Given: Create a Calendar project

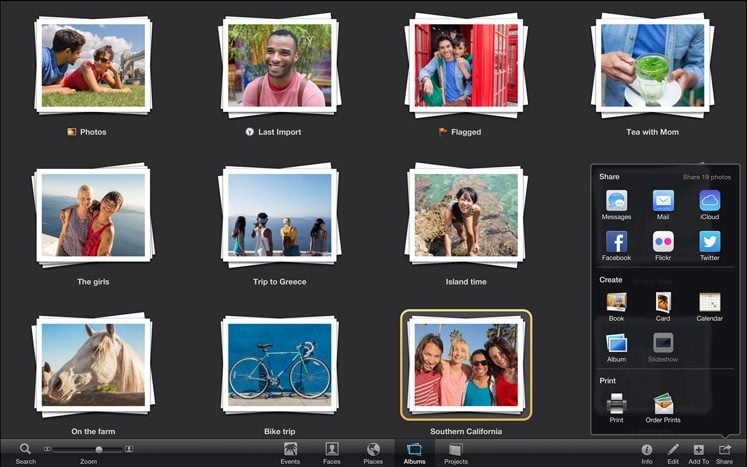Looking at the screenshot, I should click(x=709, y=302).
